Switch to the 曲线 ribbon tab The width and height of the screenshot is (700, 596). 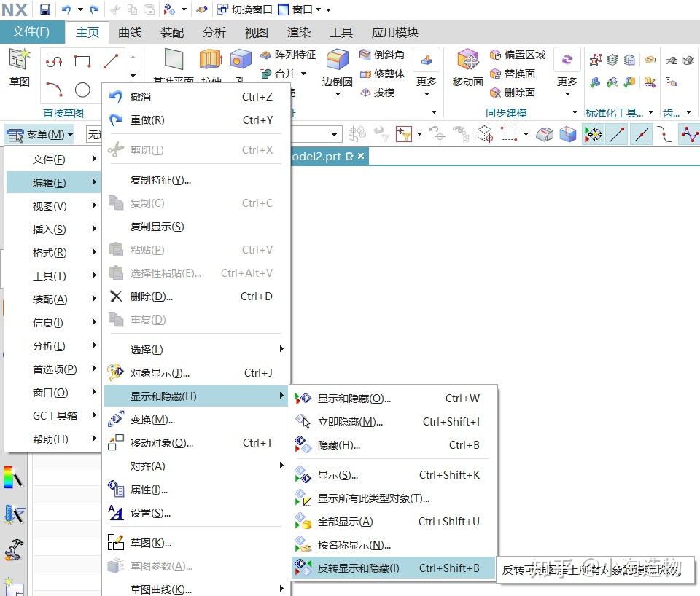click(x=129, y=32)
